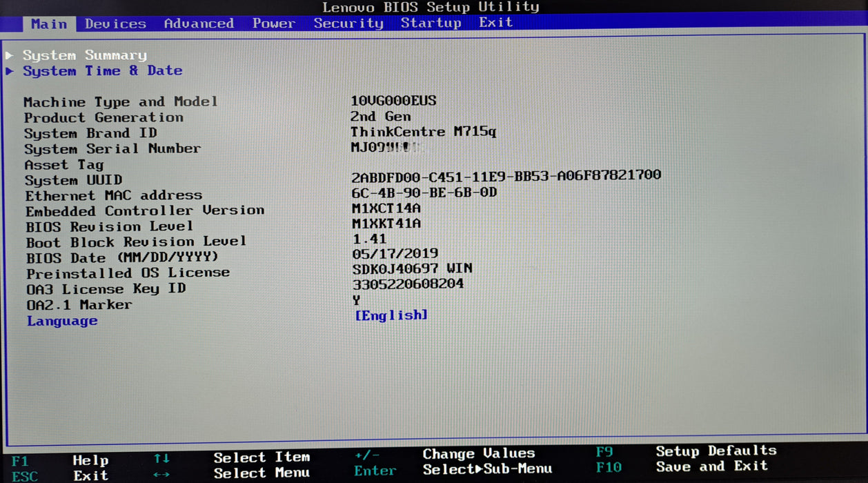This screenshot has height=483, width=868.
Task: Select boot block value 1.41
Action: tap(369, 239)
